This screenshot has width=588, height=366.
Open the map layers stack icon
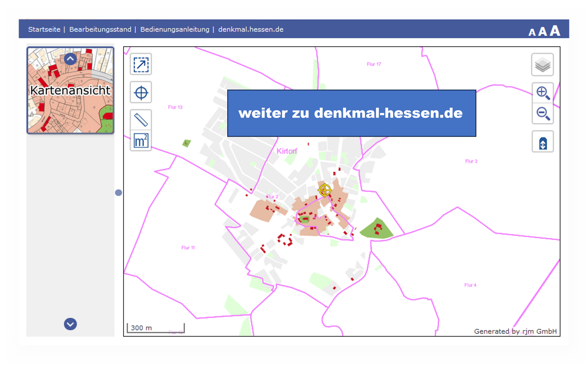click(x=542, y=65)
